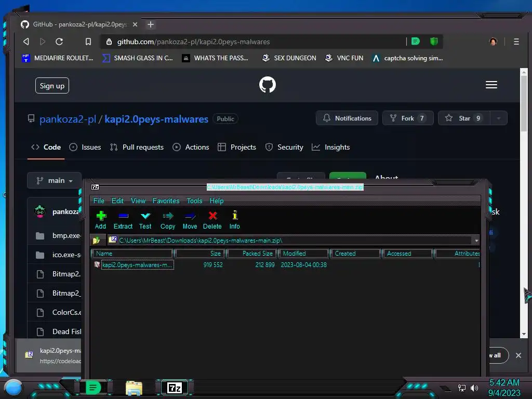Viewport: 532px width, 399px height.
Task: Click the Windows Start orb
Action: [x=14, y=388]
